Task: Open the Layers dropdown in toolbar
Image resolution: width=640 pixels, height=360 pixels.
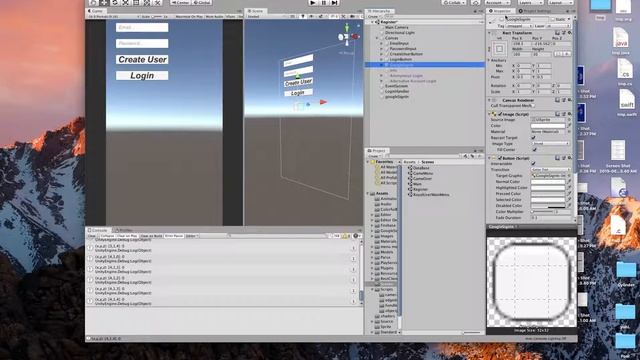Action: click(530, 2)
